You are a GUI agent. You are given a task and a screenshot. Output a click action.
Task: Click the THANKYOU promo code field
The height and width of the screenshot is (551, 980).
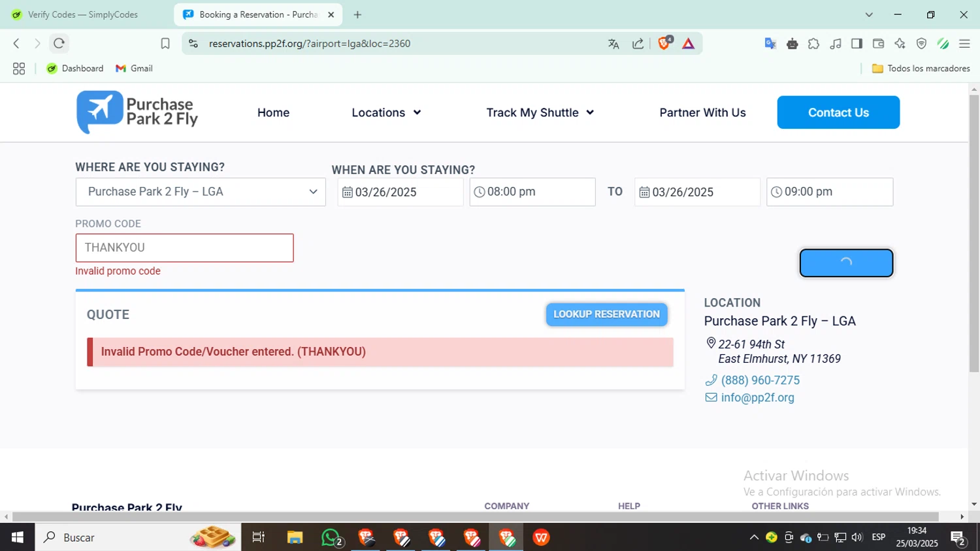[x=184, y=248]
